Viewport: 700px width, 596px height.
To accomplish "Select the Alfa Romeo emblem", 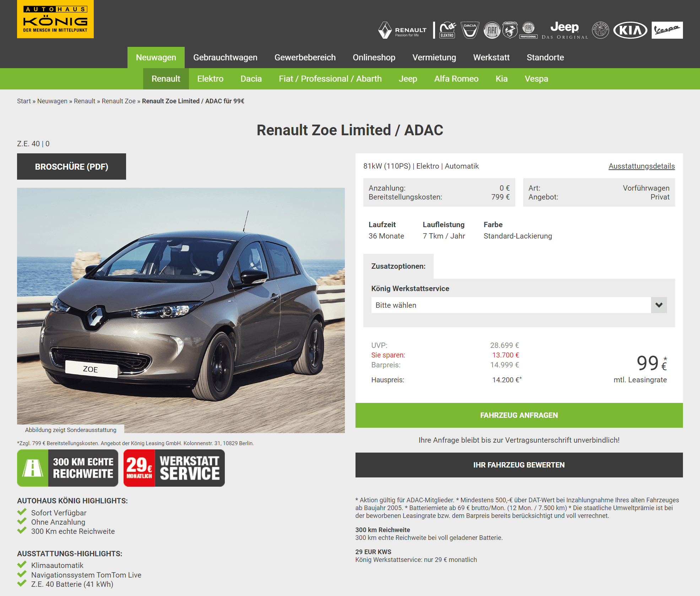I will tap(601, 30).
